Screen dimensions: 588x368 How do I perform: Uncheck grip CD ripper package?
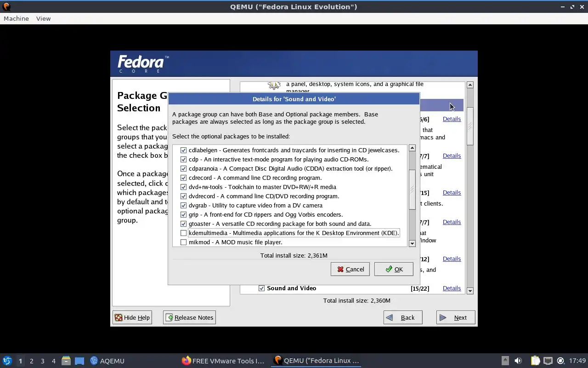(x=183, y=214)
